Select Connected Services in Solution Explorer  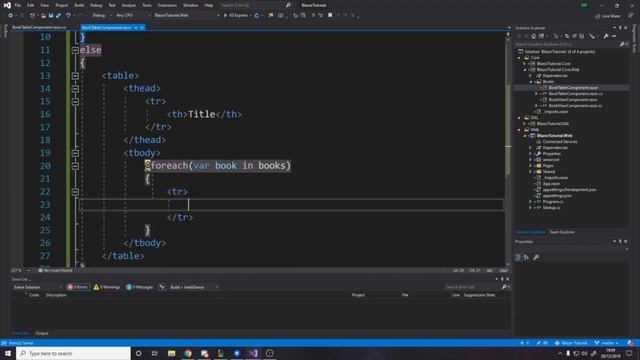[x=560, y=142]
